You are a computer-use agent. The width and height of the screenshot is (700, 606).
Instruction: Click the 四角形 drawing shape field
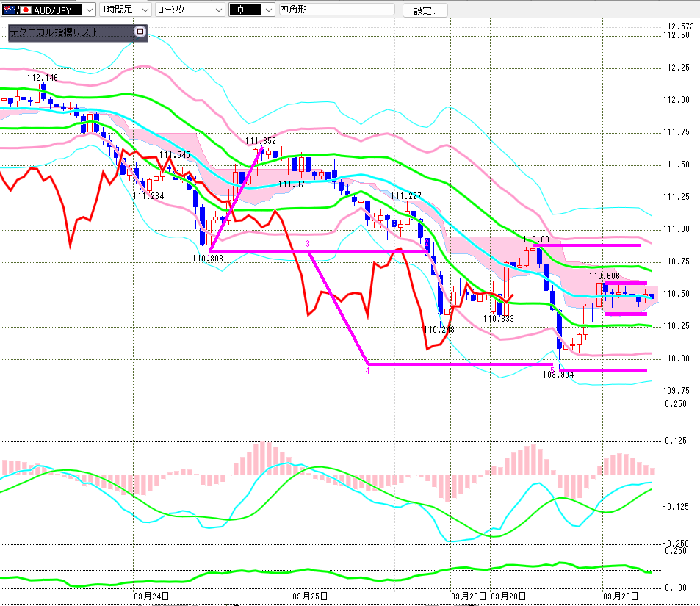pos(336,10)
